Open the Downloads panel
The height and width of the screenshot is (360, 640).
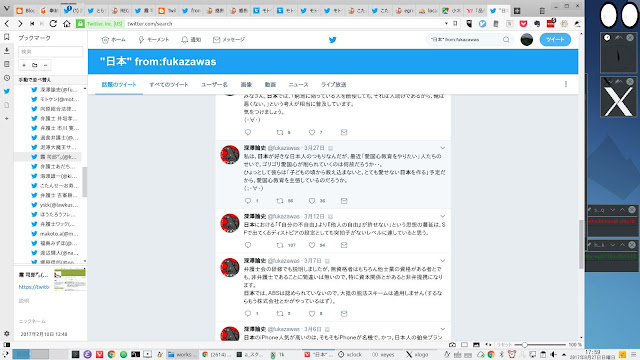pyautogui.click(x=7, y=51)
